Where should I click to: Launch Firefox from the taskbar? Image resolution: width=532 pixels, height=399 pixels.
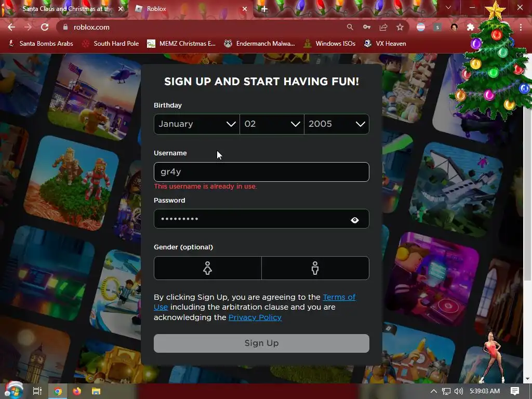77,391
